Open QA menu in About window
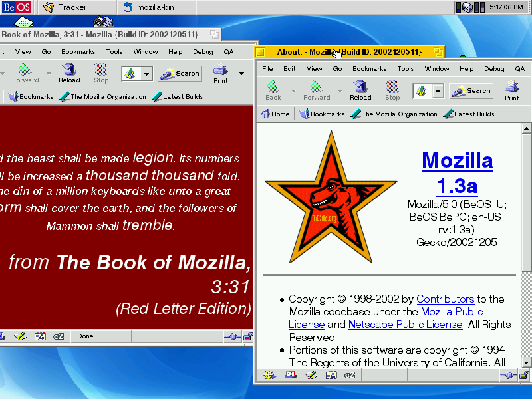This screenshot has height=399, width=532. 520,69
